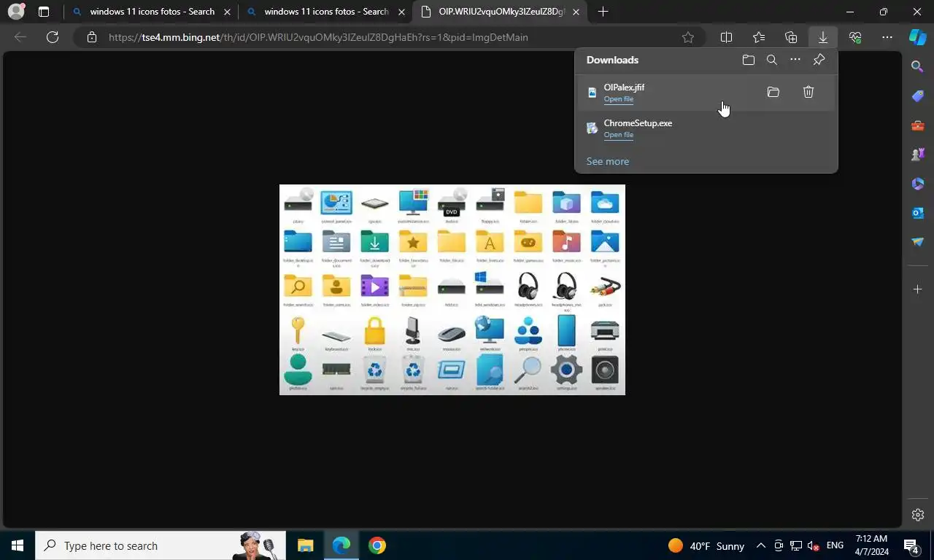Screen dimensions: 934x560
Task: Show hidden system tray icons
Action: [760, 545]
